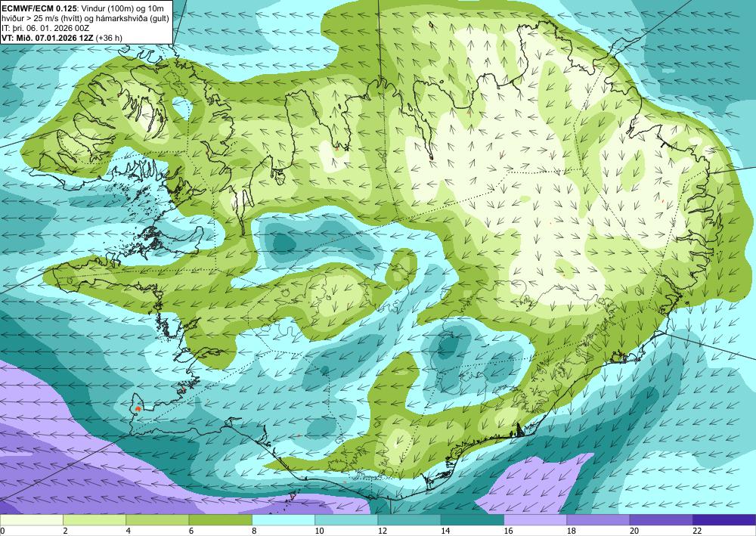
Task: Click the legend scale label '22'
Action: pos(697,531)
